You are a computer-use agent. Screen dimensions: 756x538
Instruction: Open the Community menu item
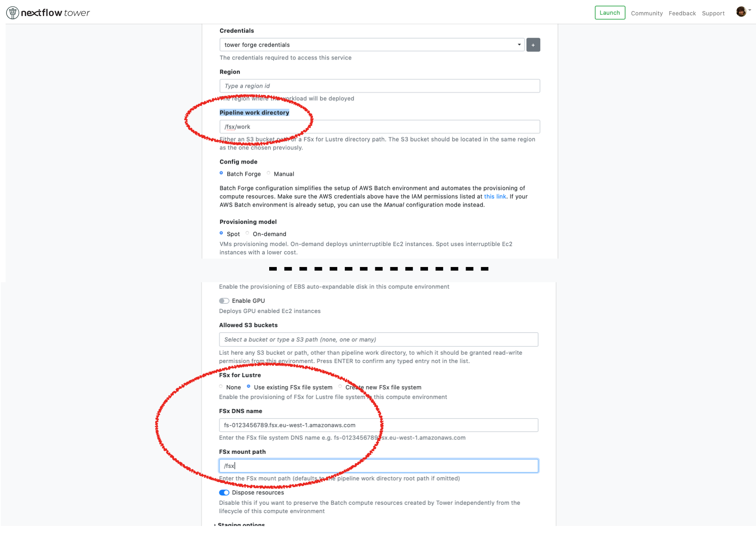click(647, 13)
